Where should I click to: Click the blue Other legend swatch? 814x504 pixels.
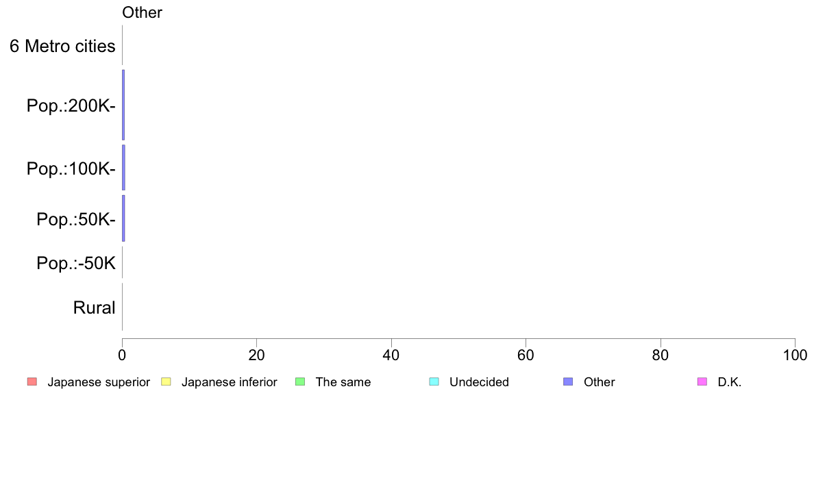tap(569, 382)
